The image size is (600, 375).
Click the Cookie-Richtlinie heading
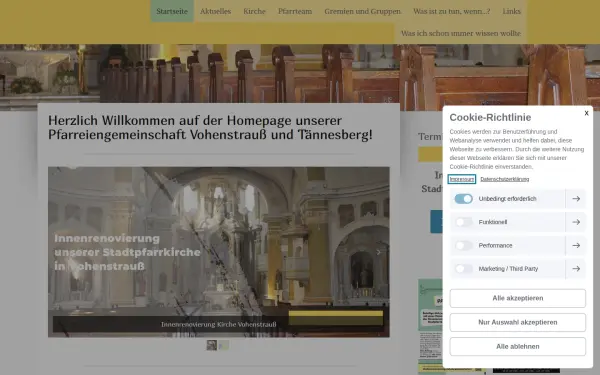pyautogui.click(x=490, y=117)
